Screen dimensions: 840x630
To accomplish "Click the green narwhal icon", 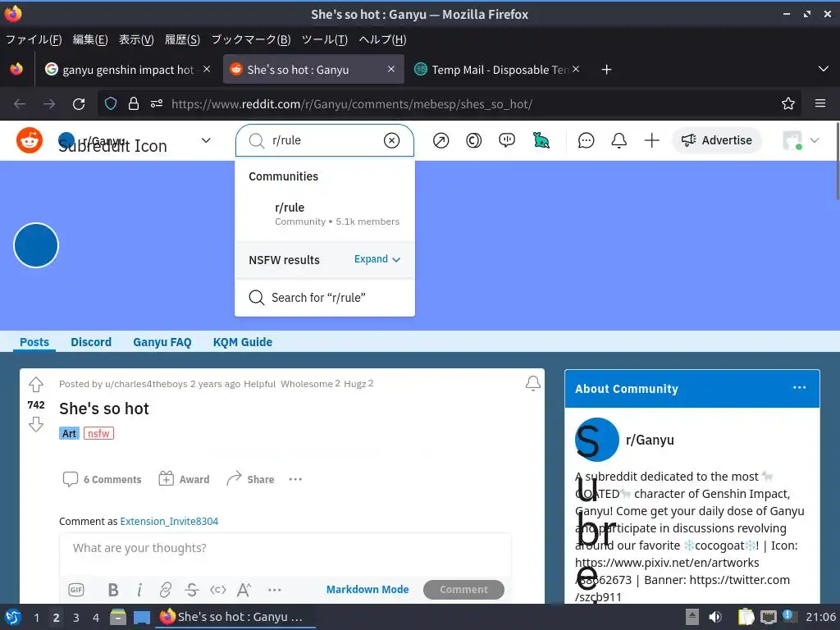I will tap(541, 140).
